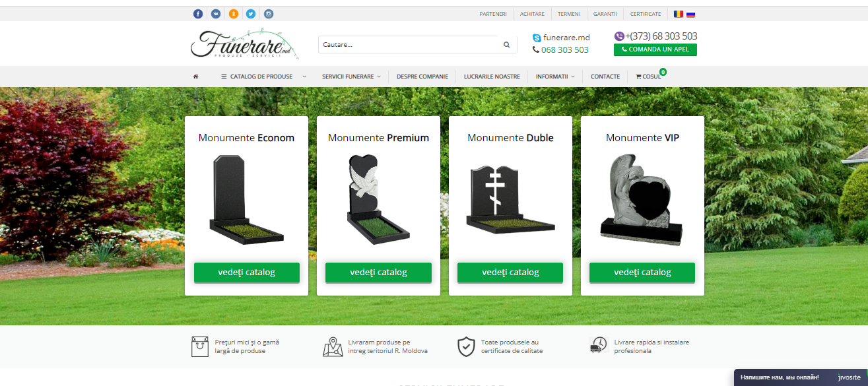Open the shopping cart COSUL

pos(648,77)
